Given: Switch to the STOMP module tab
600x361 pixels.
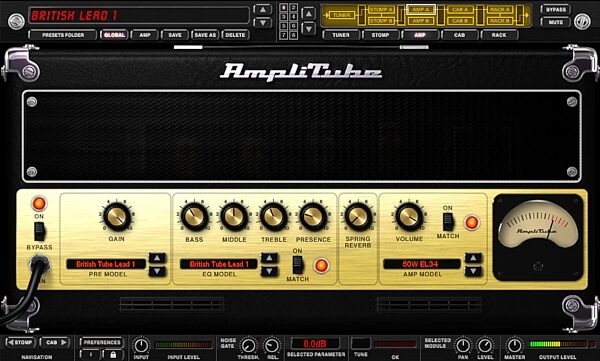Looking at the screenshot, I should pos(380,35).
